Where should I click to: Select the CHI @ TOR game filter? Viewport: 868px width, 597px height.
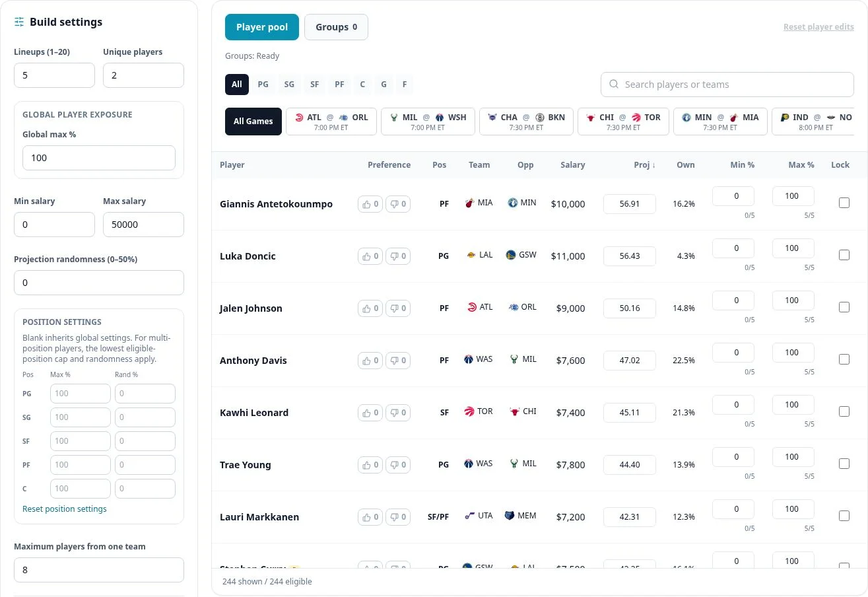(623, 122)
